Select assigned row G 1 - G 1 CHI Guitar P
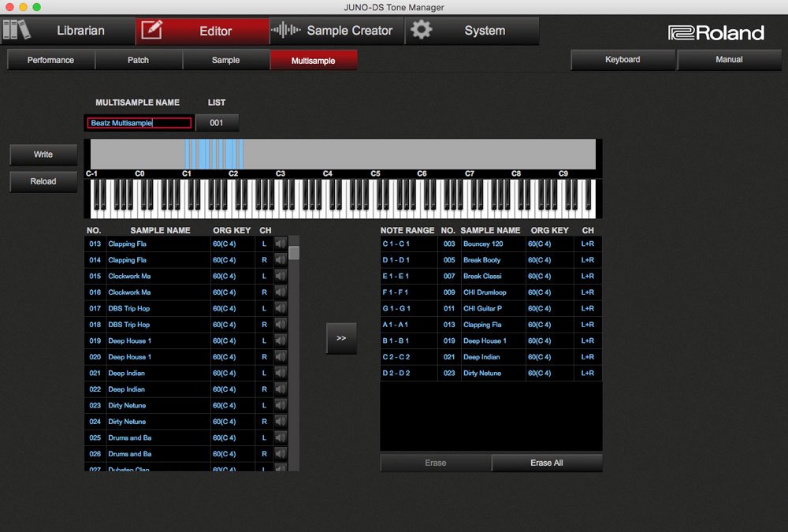The image size is (788, 532). click(491, 308)
